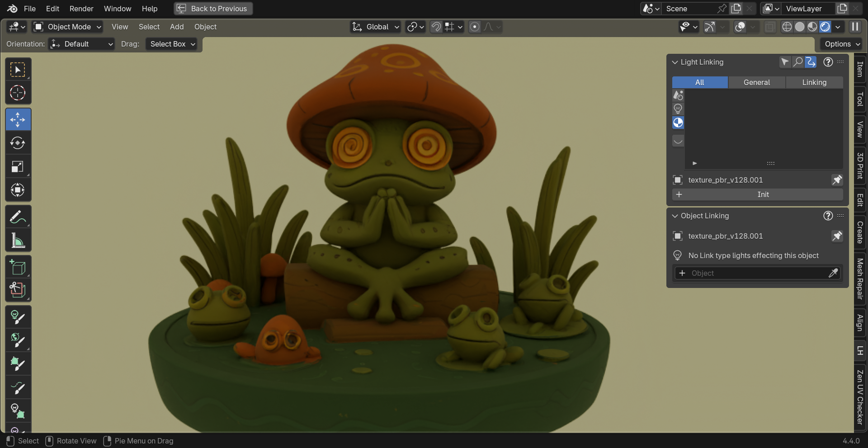Open the Add menu in viewport header

point(177,27)
